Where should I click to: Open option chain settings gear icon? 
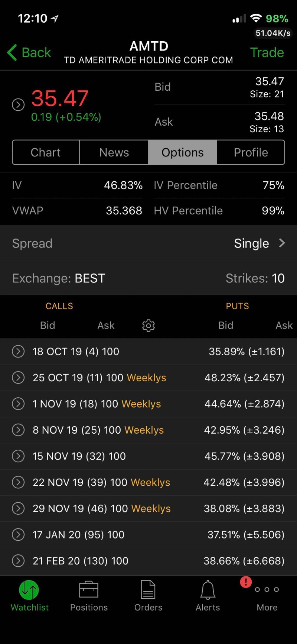(148, 326)
